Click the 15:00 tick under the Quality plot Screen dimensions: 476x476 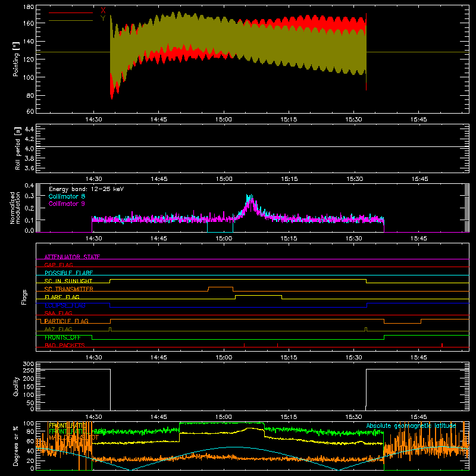coord(224,417)
